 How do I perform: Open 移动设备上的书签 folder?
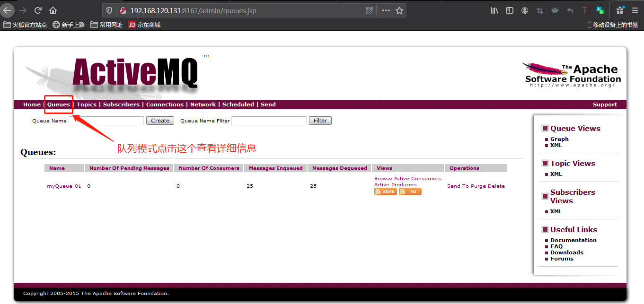[x=613, y=25]
